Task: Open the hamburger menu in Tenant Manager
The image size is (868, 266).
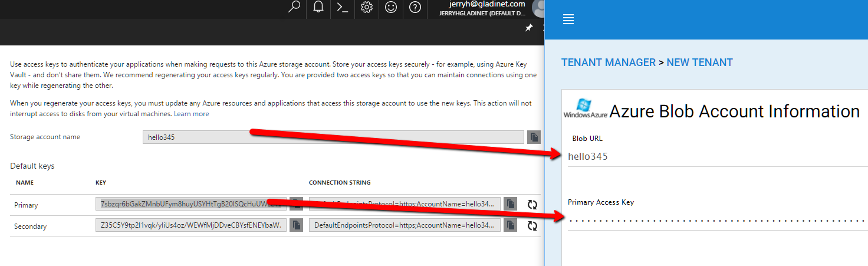Action: pos(568,19)
